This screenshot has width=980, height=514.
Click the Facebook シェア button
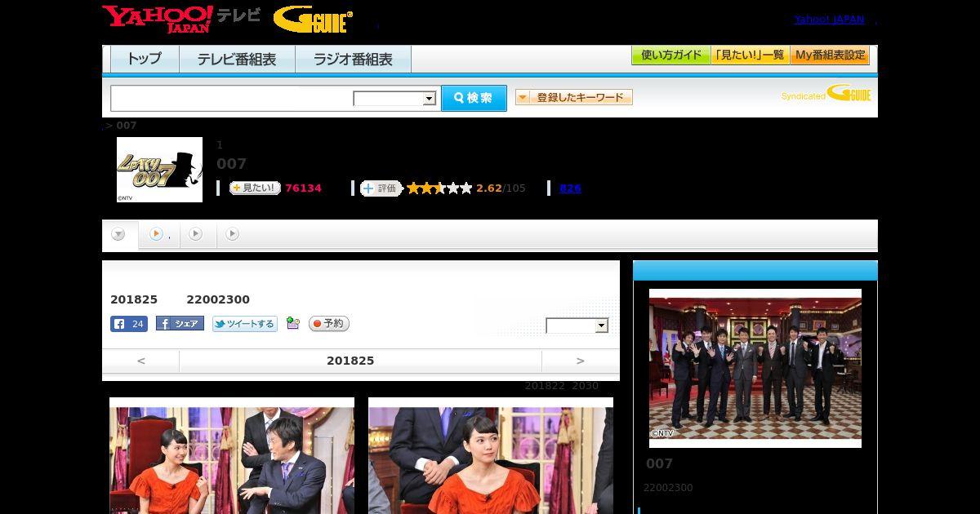180,324
